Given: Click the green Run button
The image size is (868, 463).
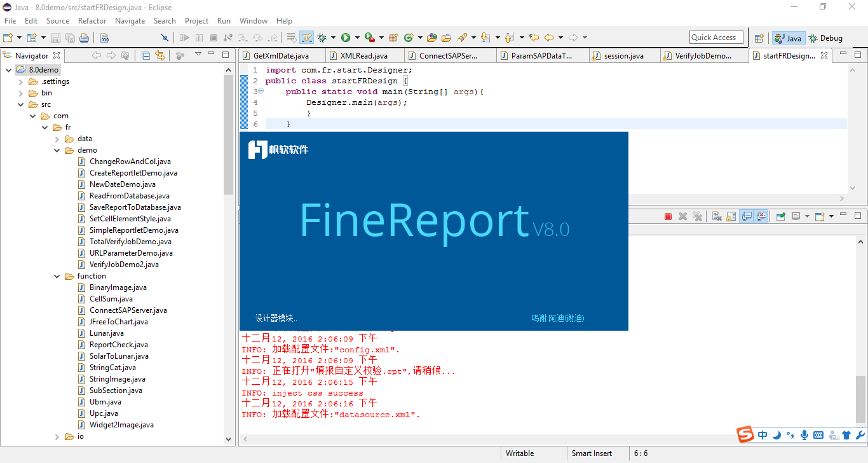Looking at the screenshot, I should pyautogui.click(x=346, y=38).
